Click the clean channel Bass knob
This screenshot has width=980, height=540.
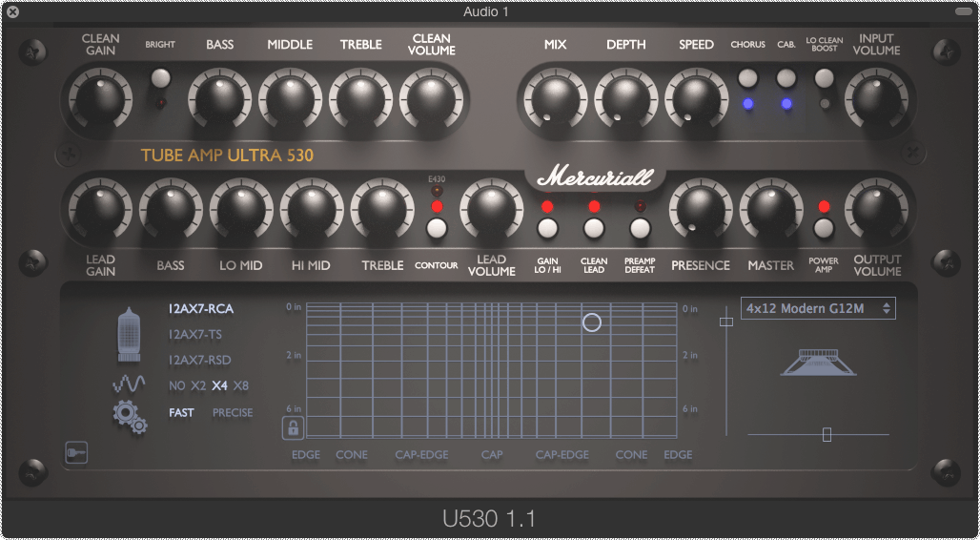click(220, 99)
